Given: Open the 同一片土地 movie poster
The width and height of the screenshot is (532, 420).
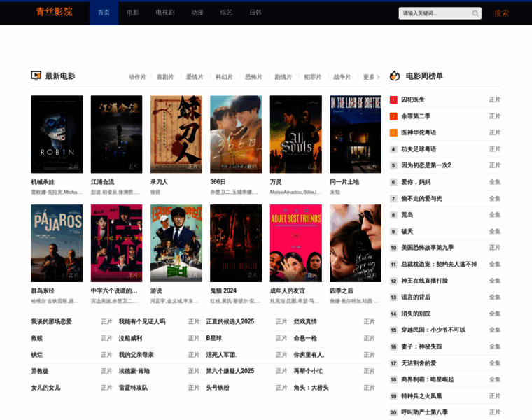Looking at the screenshot, I should pos(356,134).
